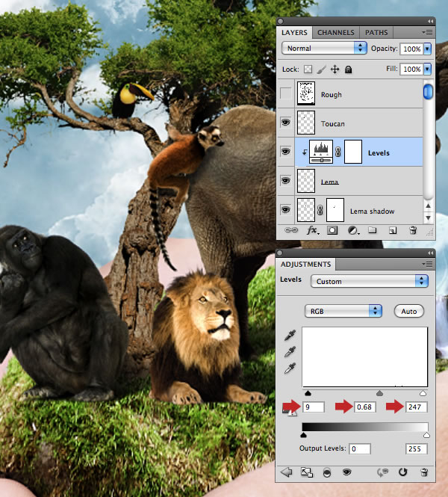
Task: Toggle adjustment layer visibility eye in Adjustments
Action: click(347, 472)
